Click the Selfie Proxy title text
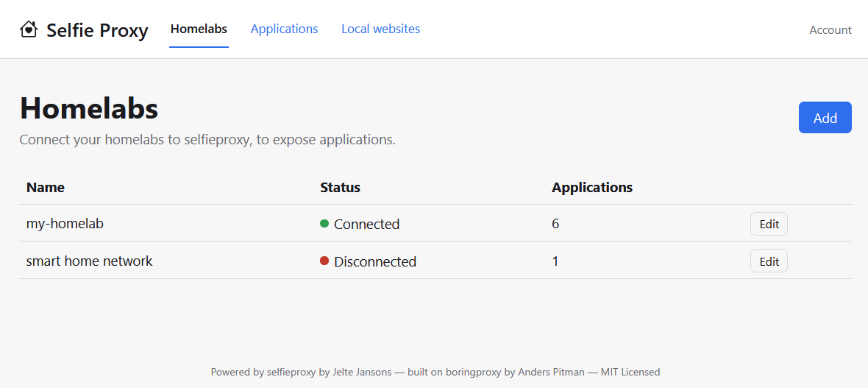Image resolution: width=868 pixels, height=388 pixels. (97, 30)
